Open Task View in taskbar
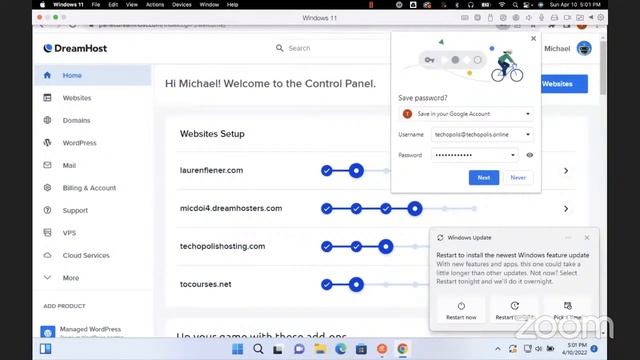 click(278, 349)
